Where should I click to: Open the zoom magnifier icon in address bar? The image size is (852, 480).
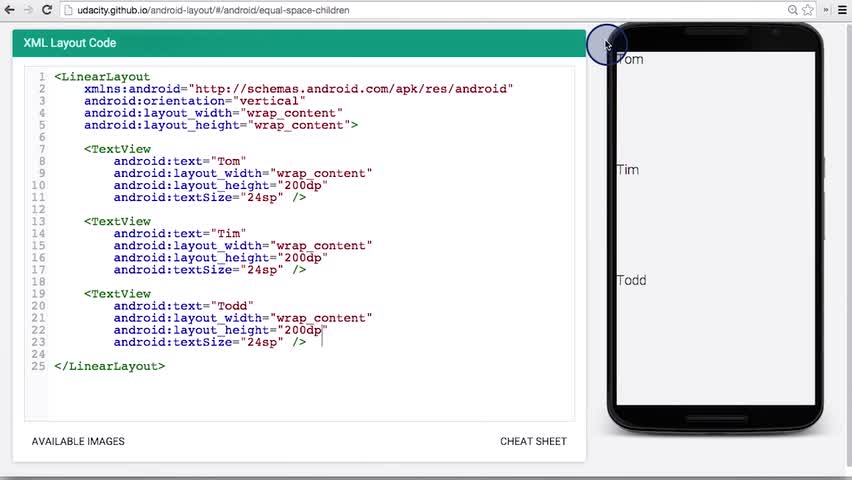pyautogui.click(x=793, y=10)
